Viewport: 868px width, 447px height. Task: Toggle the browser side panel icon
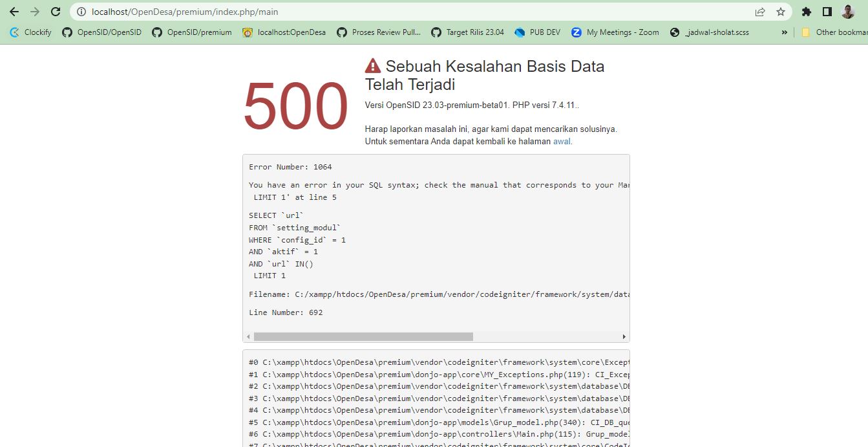tap(827, 12)
